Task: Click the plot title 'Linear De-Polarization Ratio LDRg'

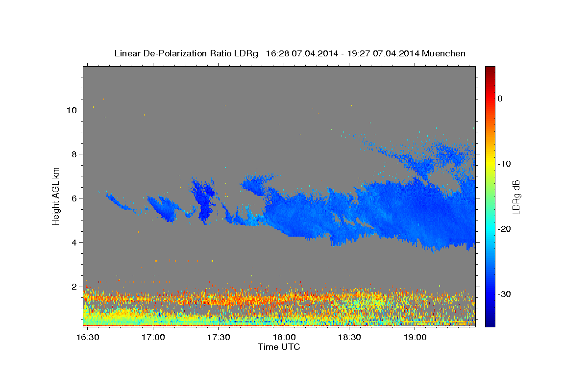Action: [186, 53]
